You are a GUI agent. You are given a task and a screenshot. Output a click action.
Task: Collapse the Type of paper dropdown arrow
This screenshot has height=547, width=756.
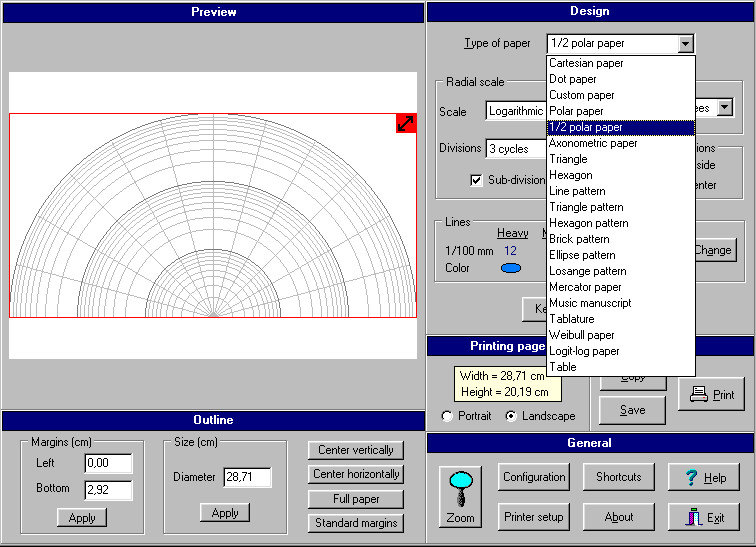click(x=685, y=44)
